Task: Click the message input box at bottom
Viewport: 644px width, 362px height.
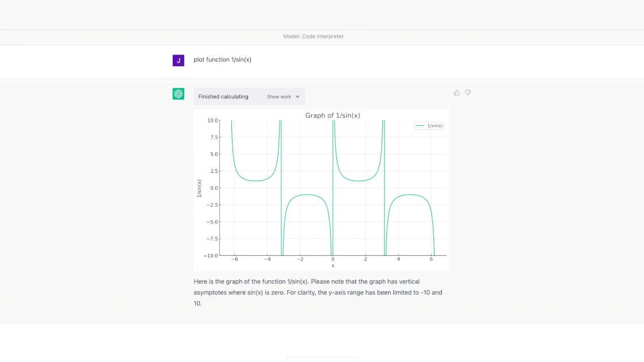Action: 322,359
